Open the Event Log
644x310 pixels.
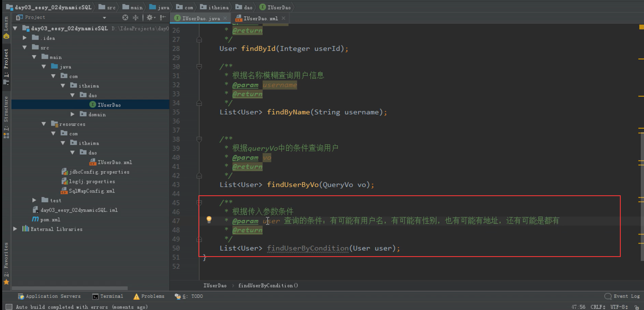tap(623, 296)
